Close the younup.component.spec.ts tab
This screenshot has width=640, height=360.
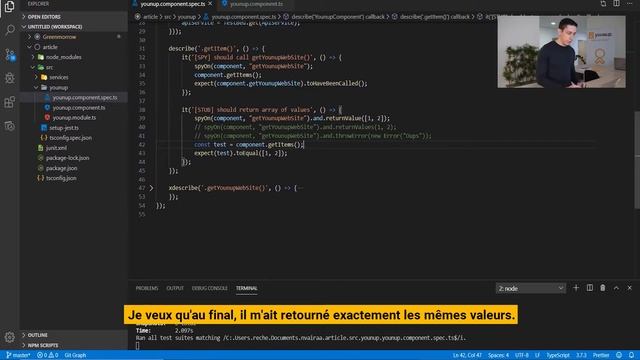pyautogui.click(x=210, y=4)
